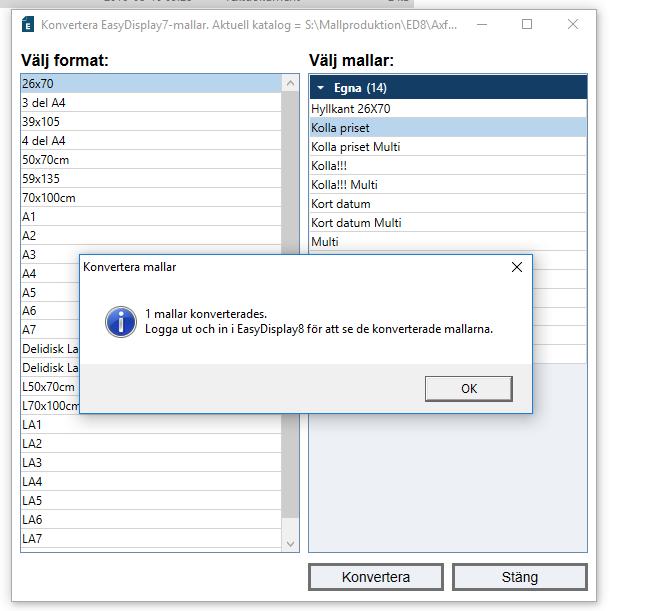Minimize the Konvertera EasyDisplay7-mallar window
Viewport: 651px width, 611px height.
pos(482,24)
